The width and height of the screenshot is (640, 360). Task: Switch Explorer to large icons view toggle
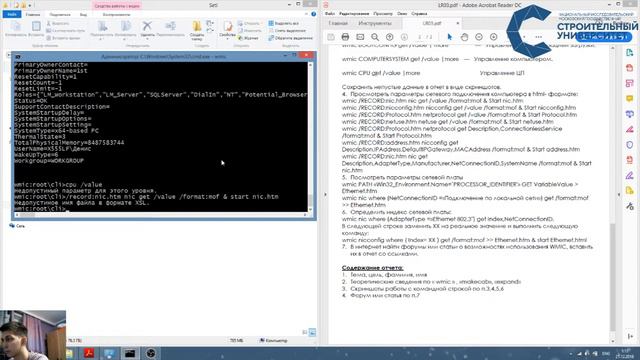[x=312, y=333]
